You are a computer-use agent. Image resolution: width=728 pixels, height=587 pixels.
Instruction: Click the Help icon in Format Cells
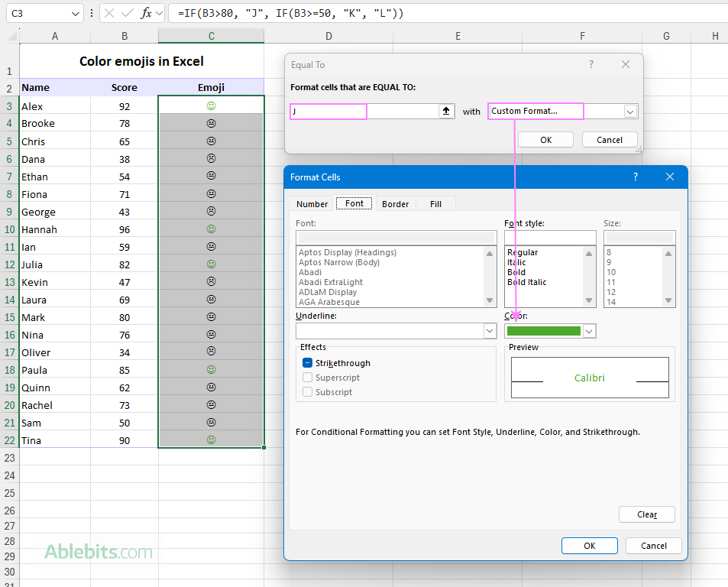635,177
